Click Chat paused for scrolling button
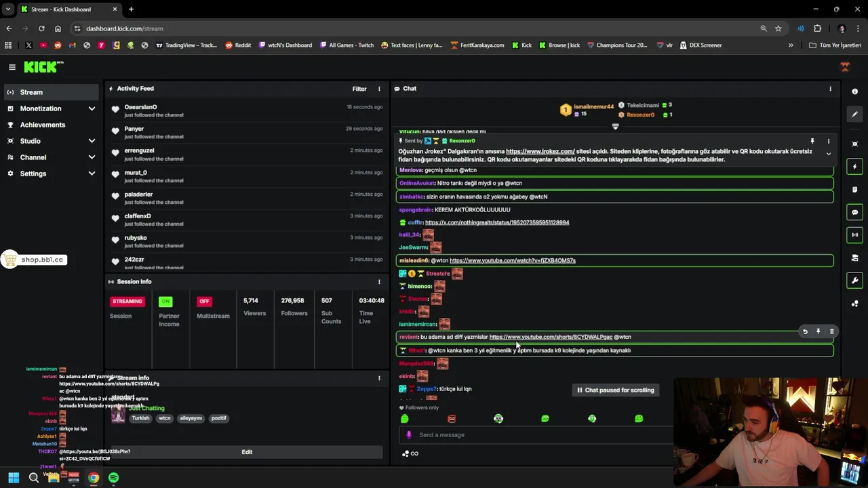Image resolution: width=868 pixels, height=488 pixels. [x=616, y=390]
